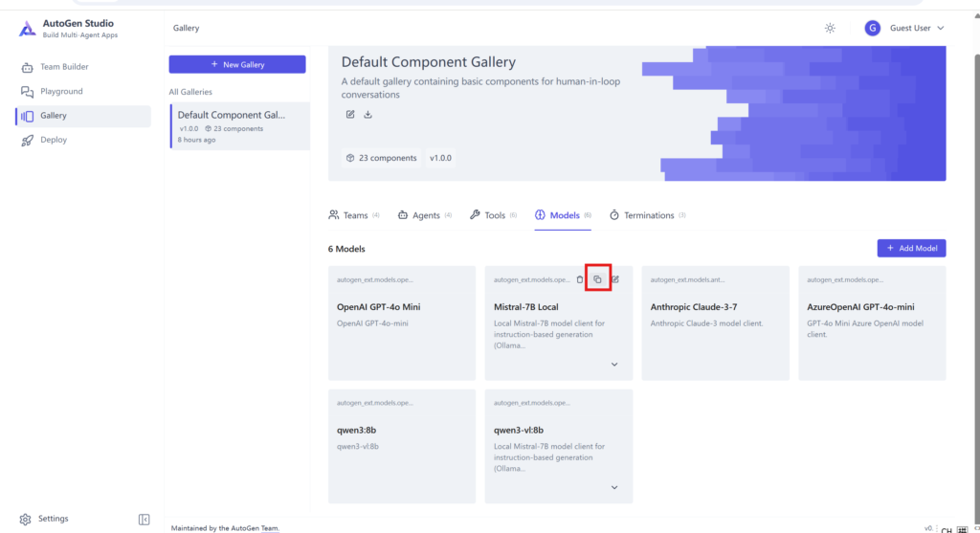
Task: Open the Guest User dropdown menu
Action: (x=904, y=28)
